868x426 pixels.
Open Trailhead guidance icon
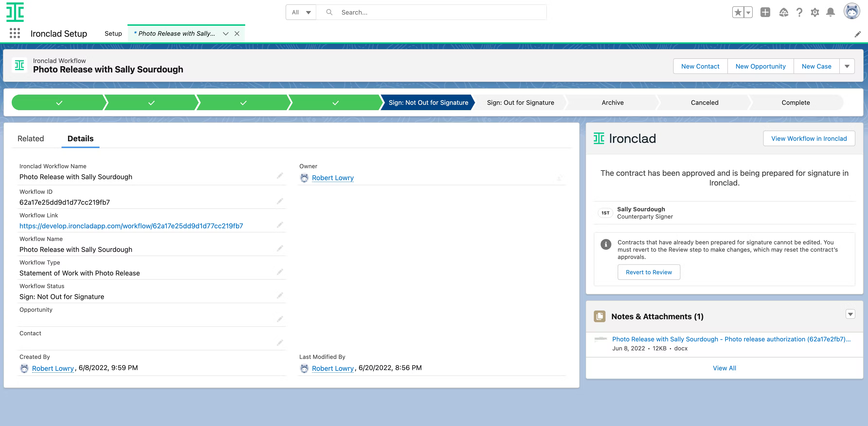point(784,12)
